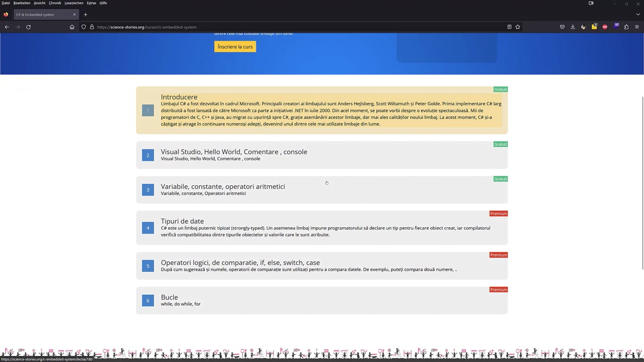Open the avatar extension icon in toolbar

[x=584, y=27]
